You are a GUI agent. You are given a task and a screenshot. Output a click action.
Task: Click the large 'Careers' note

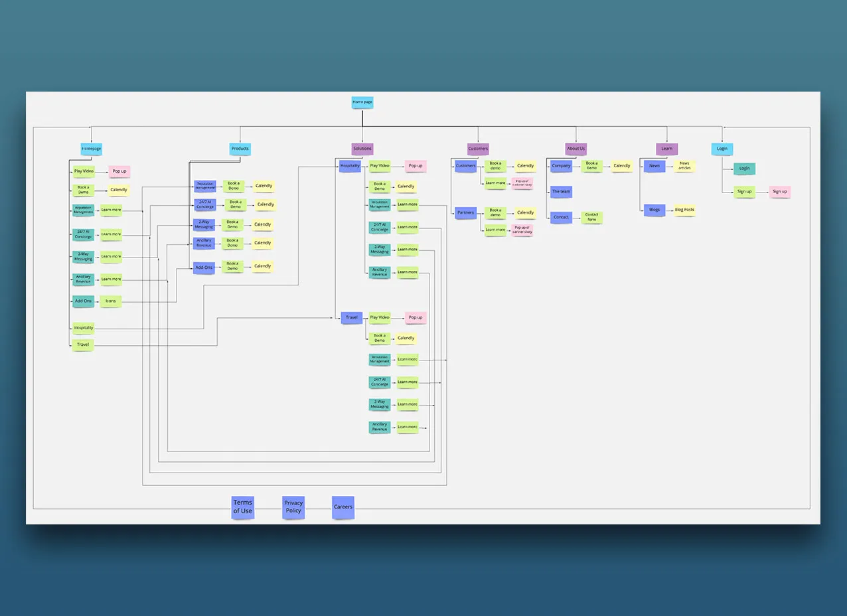coord(343,507)
